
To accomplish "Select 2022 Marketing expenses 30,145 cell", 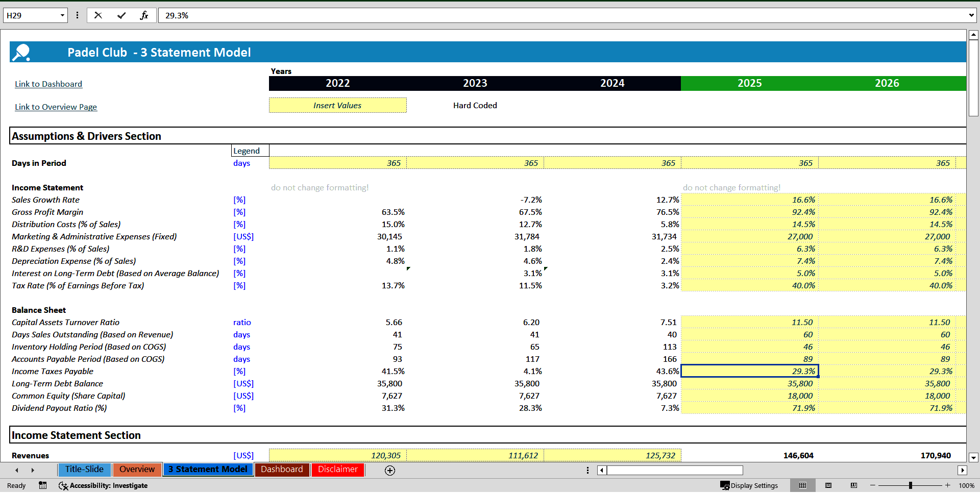I will [x=337, y=236].
